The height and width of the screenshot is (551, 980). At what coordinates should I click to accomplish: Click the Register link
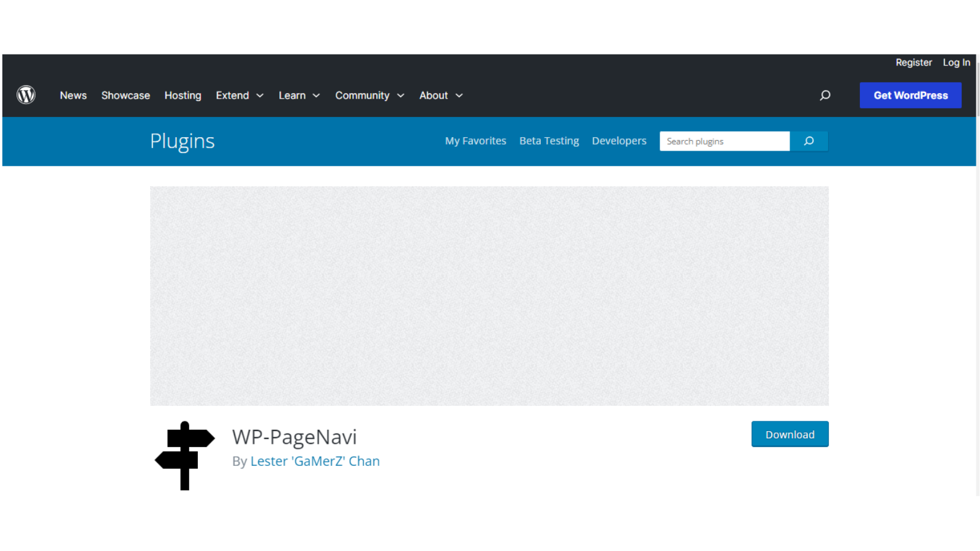click(x=913, y=62)
